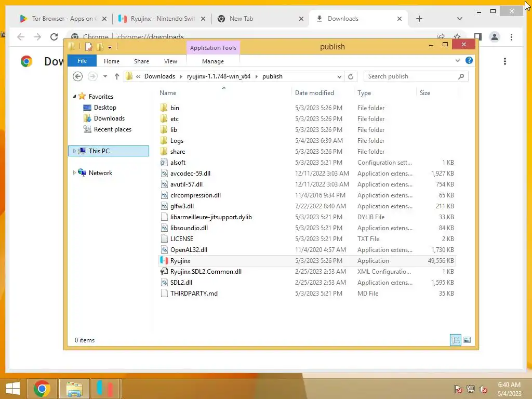
Task: Select Downloads under Favorites
Action: (109, 118)
